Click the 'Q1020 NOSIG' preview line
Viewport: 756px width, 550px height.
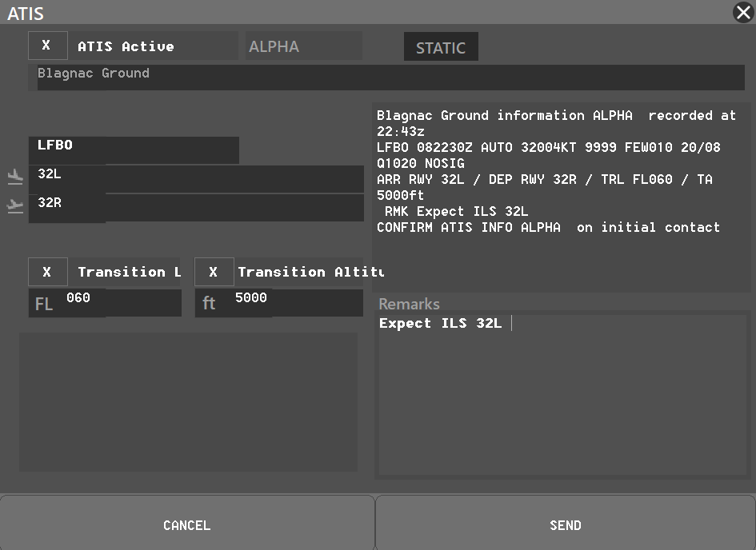(421, 163)
